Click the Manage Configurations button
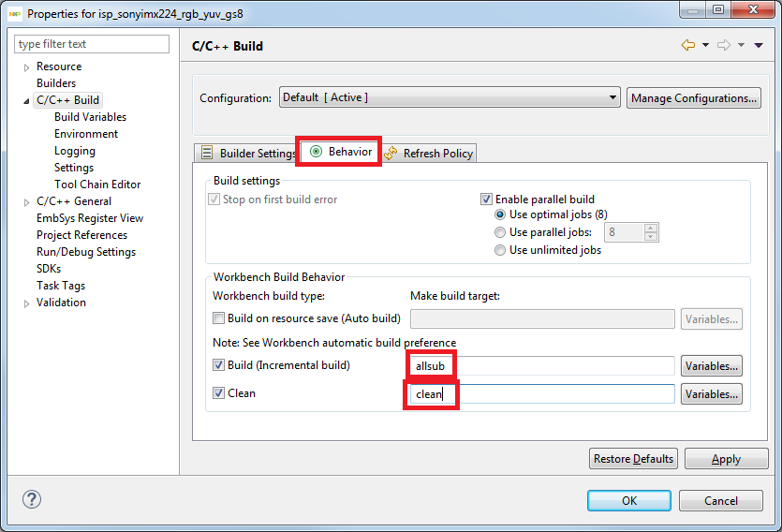Viewport: 782px width, 532px height. (x=693, y=97)
